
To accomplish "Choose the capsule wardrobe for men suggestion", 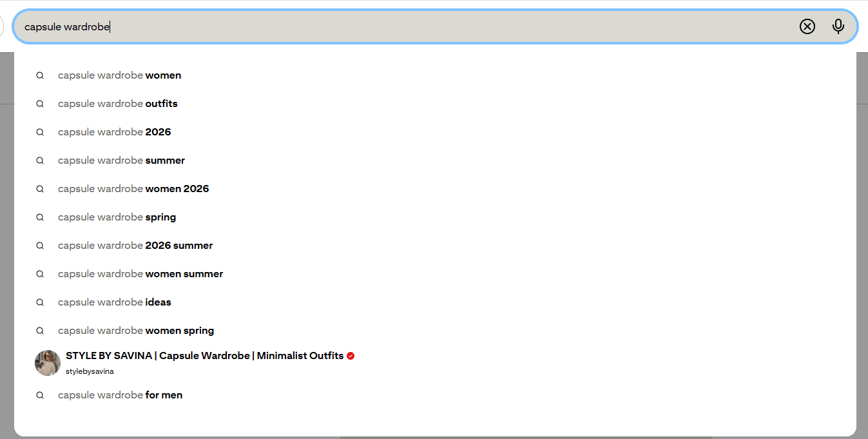I will click(435, 395).
